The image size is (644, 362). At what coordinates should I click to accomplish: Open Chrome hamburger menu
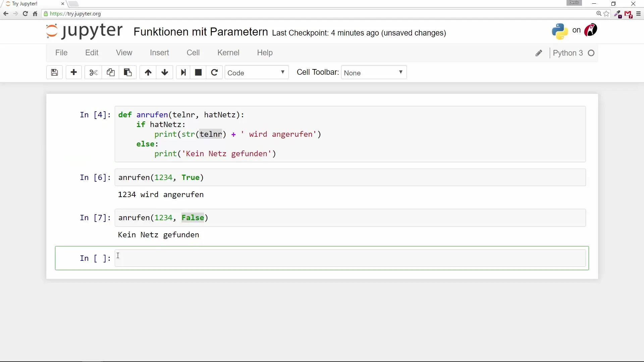(x=638, y=14)
